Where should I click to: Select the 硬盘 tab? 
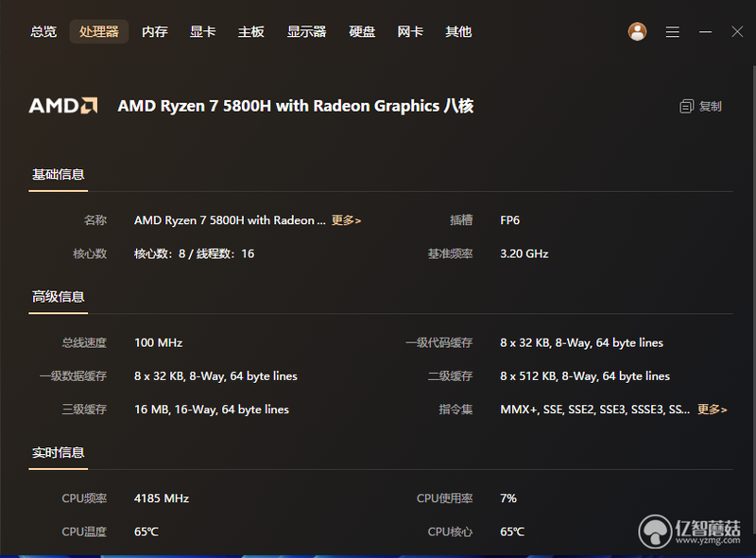362,32
